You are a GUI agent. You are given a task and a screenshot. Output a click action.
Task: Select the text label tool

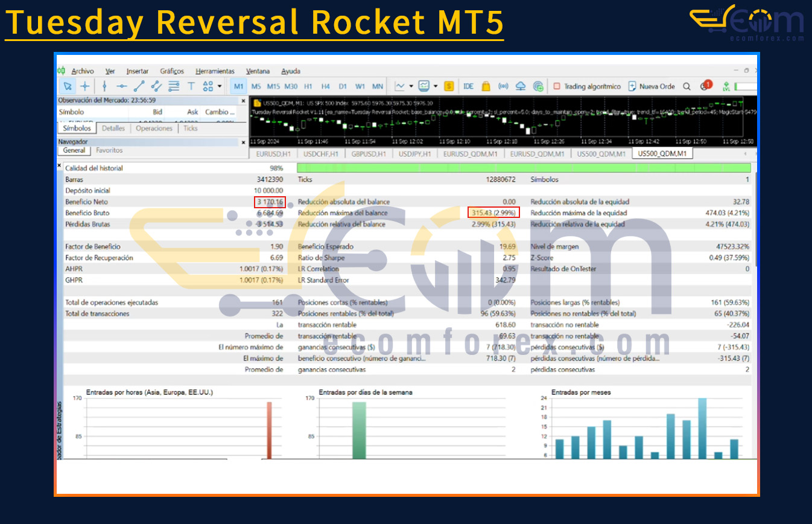(191, 86)
